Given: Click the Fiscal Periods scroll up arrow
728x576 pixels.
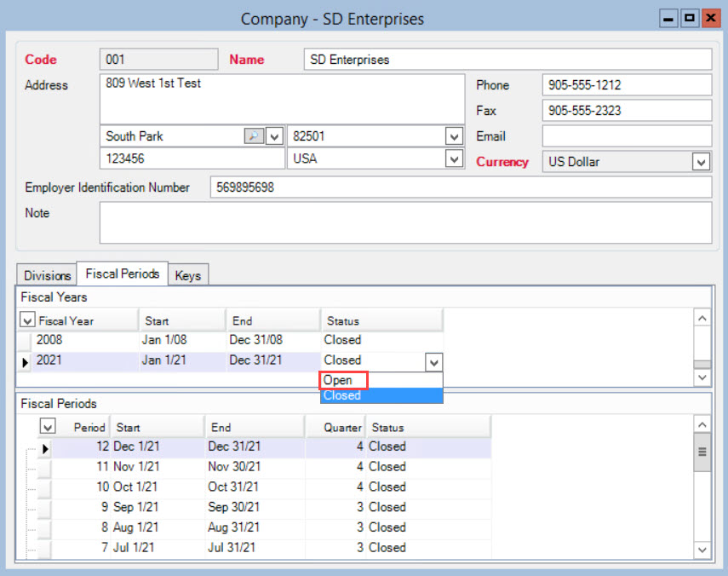Looking at the screenshot, I should 702,424.
